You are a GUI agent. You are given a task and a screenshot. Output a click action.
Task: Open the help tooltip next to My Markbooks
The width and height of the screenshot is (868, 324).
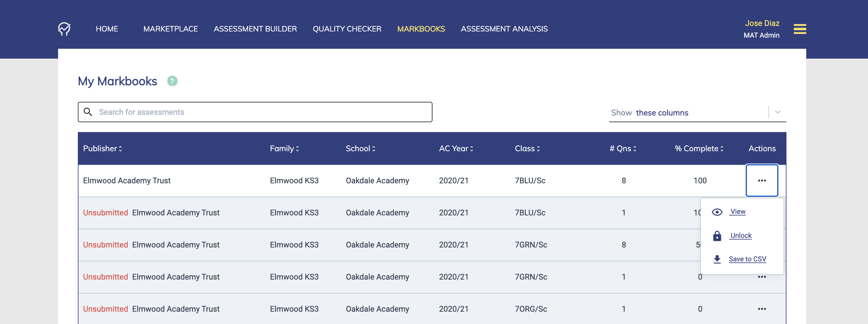coord(172,81)
